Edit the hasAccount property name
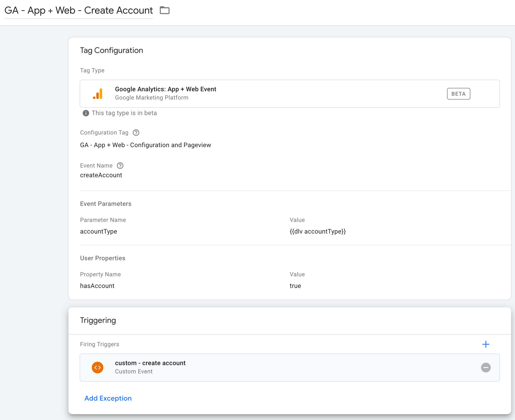The height and width of the screenshot is (420, 515). pyautogui.click(x=97, y=286)
